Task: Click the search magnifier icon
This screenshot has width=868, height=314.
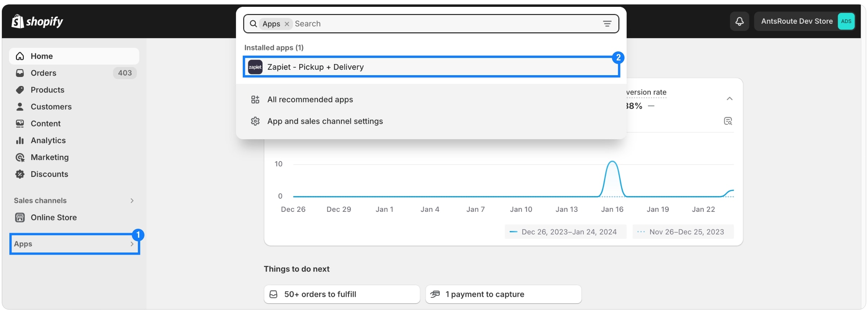Action: tap(253, 24)
